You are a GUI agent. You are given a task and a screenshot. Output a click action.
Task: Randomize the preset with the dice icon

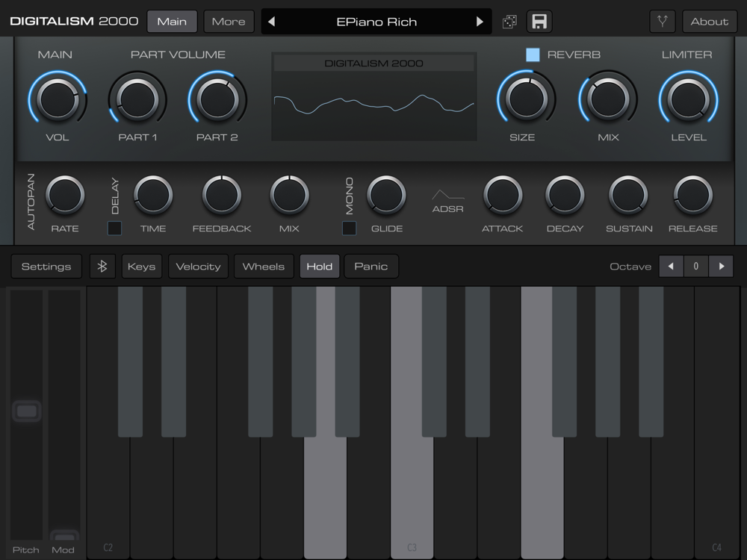(x=509, y=22)
